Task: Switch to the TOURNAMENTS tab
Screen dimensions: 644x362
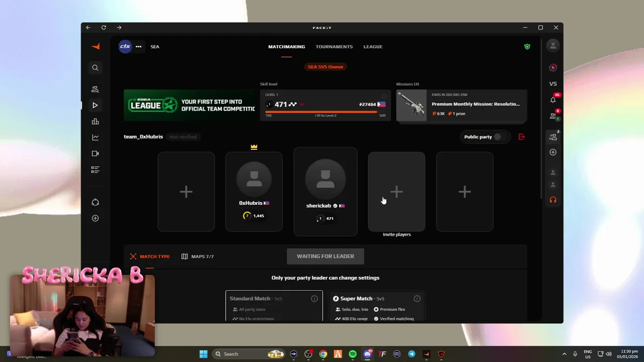Action: (334, 47)
